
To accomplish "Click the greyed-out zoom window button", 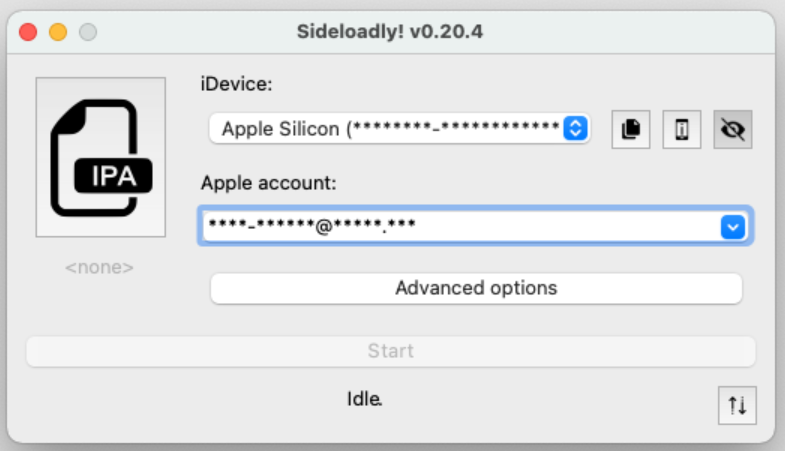I will click(88, 32).
